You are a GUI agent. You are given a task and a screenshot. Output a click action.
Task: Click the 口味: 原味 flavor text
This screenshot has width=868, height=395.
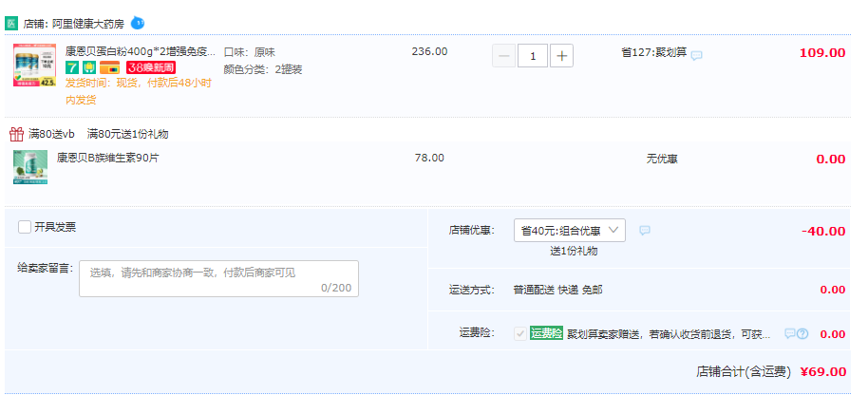pyautogui.click(x=250, y=52)
